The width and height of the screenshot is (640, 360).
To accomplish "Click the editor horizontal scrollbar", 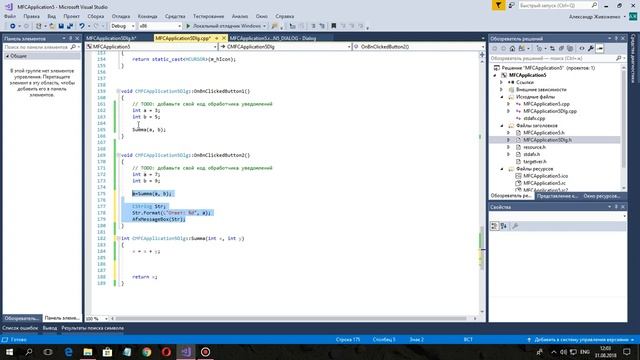I will click(291, 318).
